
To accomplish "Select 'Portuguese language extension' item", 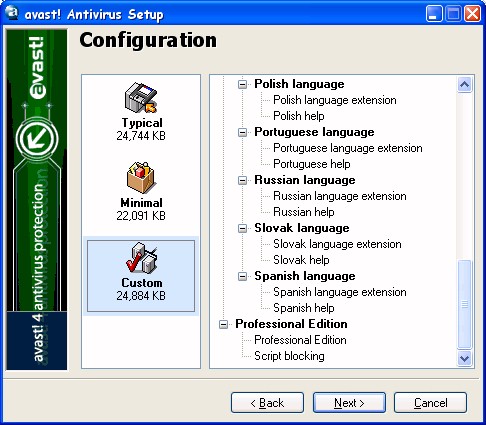I will coord(348,148).
